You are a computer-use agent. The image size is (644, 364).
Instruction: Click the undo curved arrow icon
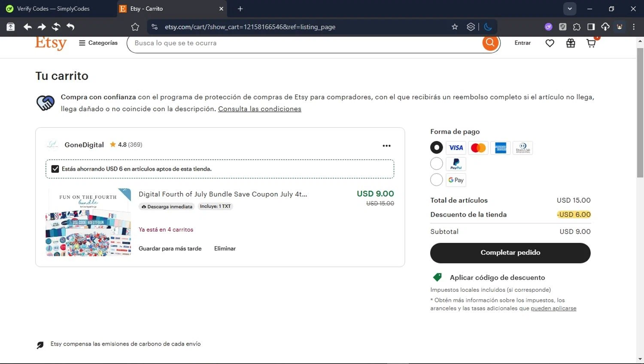coord(70,27)
